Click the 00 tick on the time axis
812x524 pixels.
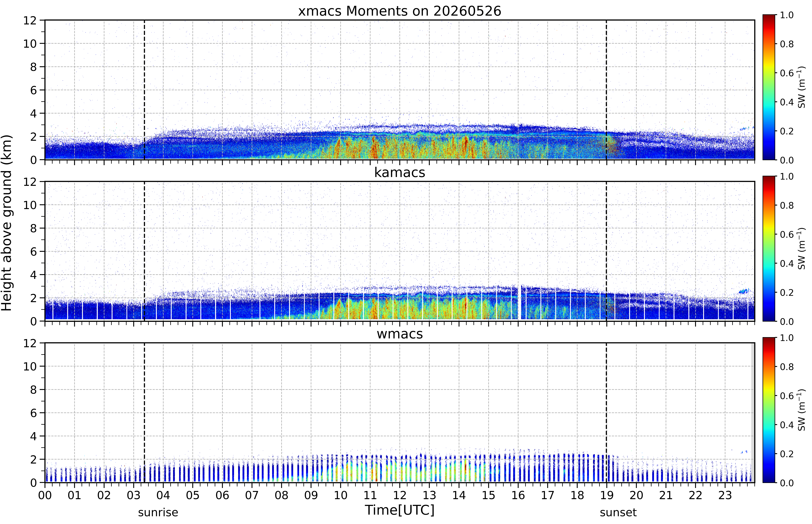45,495
